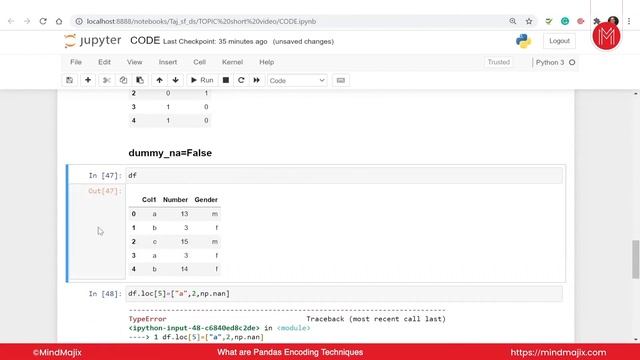
Task: Insert a cell below with plus icon
Action: tap(88, 80)
